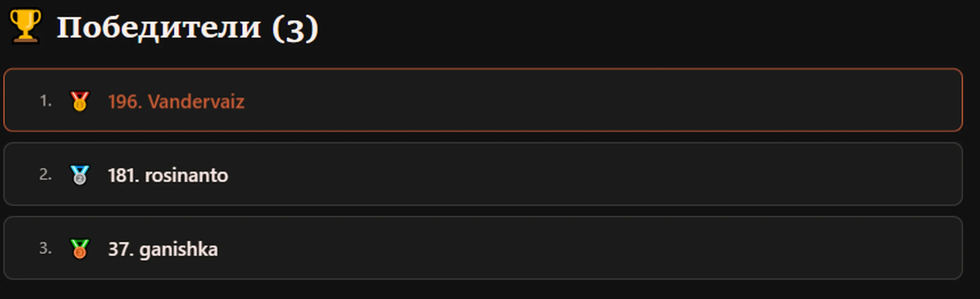The image size is (980, 299).
Task: Click the silver medal beside rosinanto
Action: (x=80, y=175)
